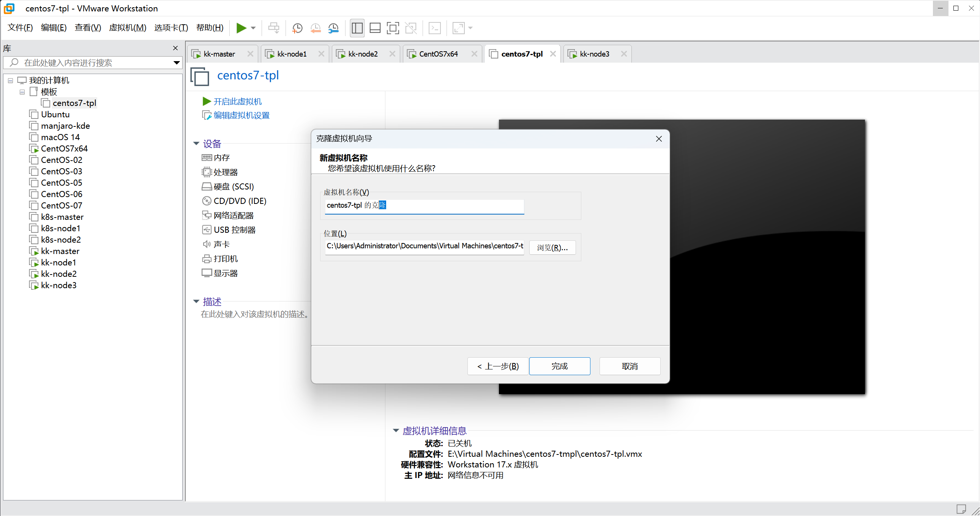Select macOS 14 in the library

point(60,137)
